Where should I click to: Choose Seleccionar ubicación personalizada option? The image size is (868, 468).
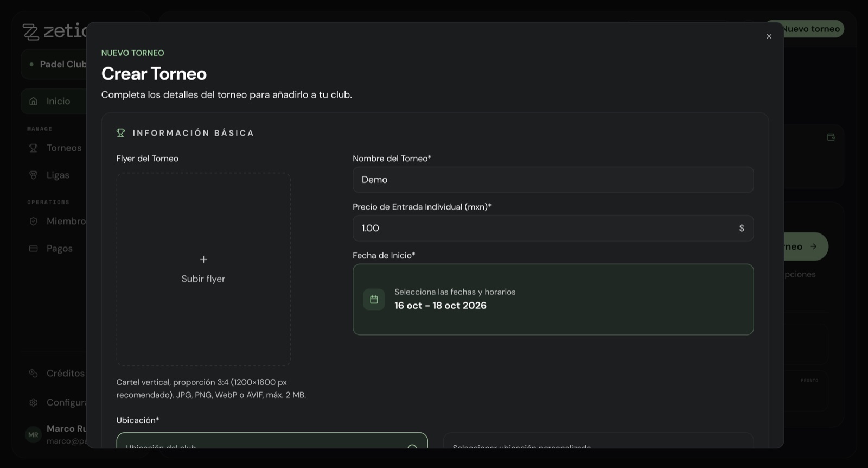(598, 440)
